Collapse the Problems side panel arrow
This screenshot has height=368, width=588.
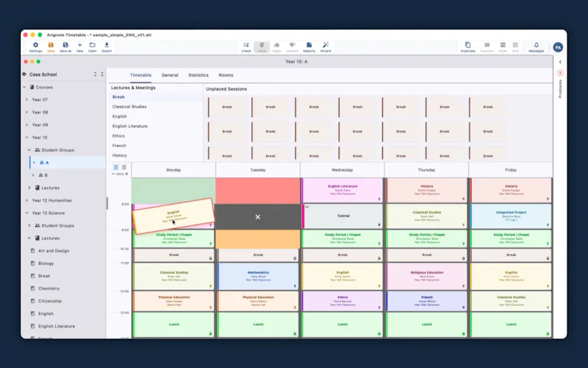click(x=560, y=62)
